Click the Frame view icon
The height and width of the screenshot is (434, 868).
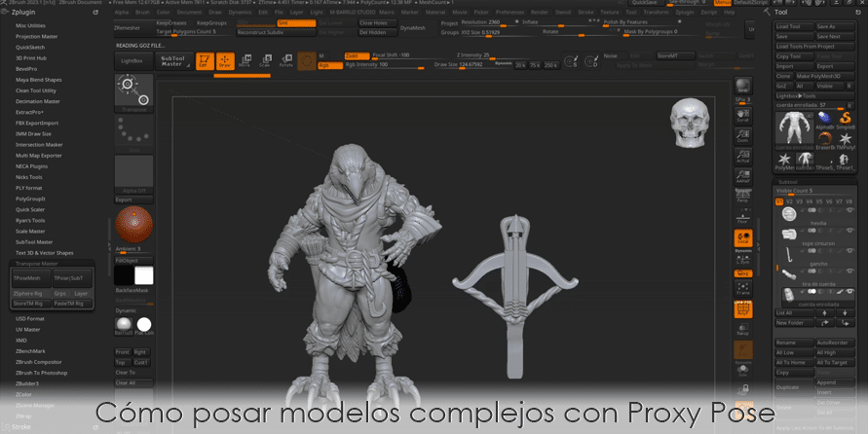(743, 289)
